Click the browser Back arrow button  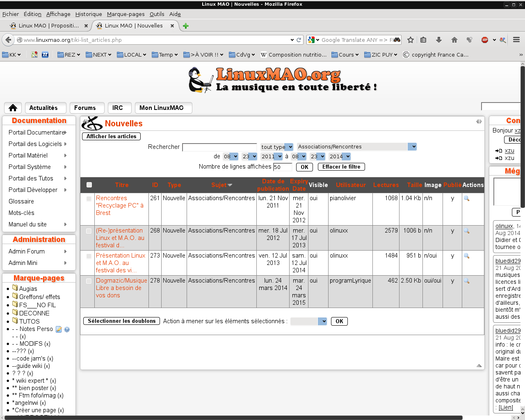pos(8,40)
